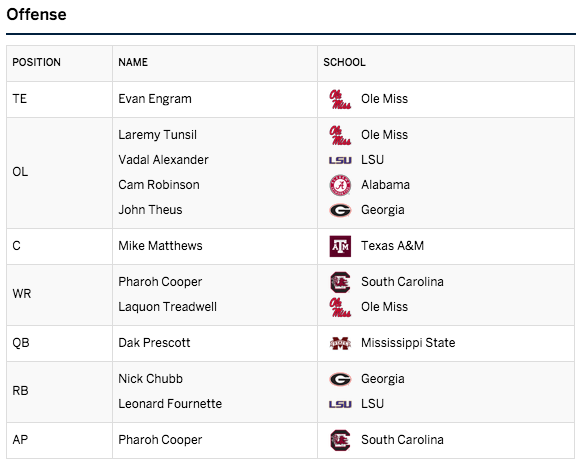Select the POSITION column header

coord(37,62)
